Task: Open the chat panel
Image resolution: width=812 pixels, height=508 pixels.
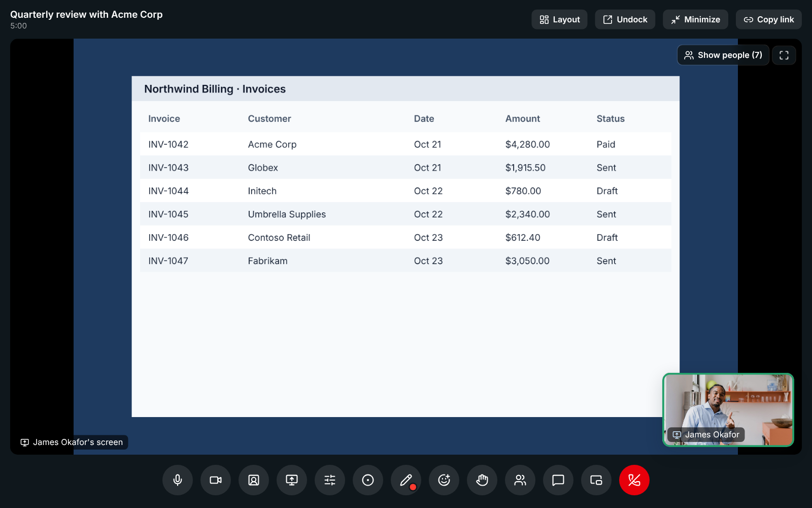Action: [558, 480]
